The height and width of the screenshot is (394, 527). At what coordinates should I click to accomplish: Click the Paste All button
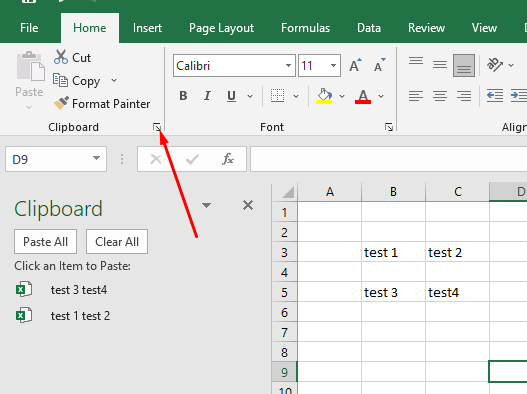[x=45, y=242]
